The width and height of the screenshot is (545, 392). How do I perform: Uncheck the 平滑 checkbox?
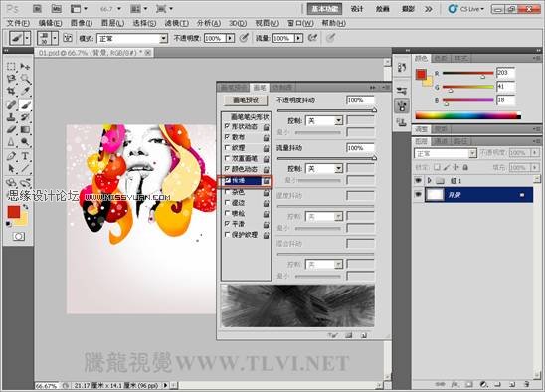(227, 223)
